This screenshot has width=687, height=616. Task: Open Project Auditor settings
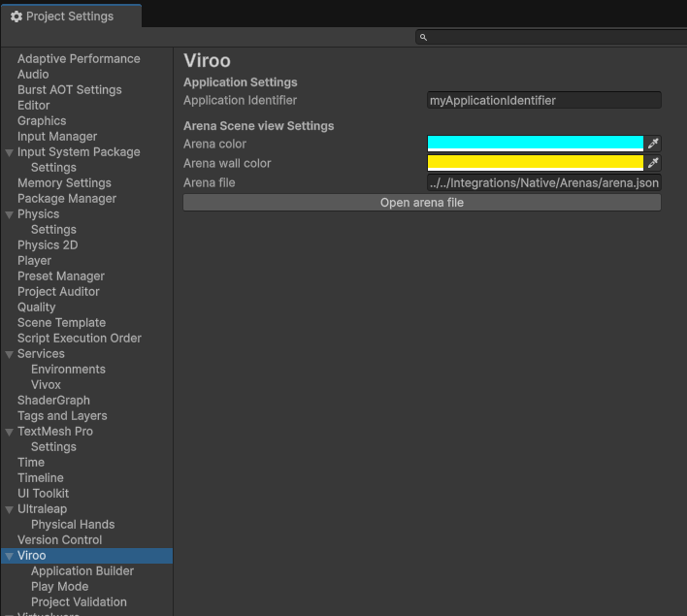point(58,292)
